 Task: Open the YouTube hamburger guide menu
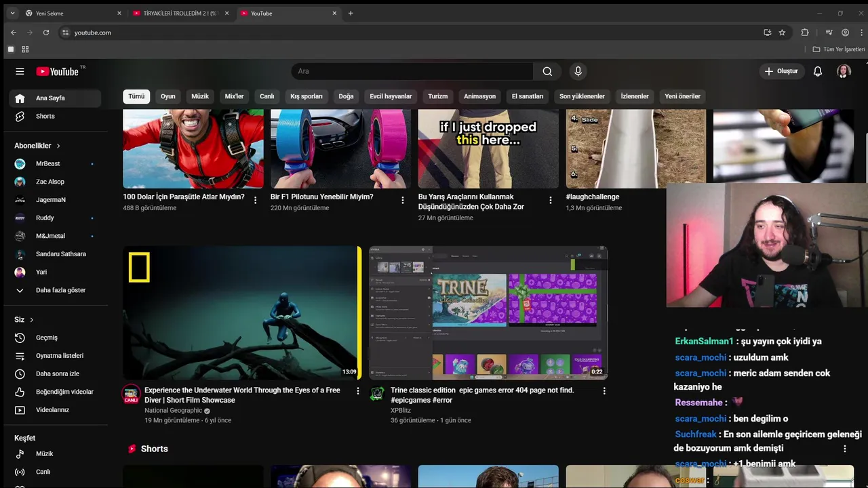[x=20, y=71]
